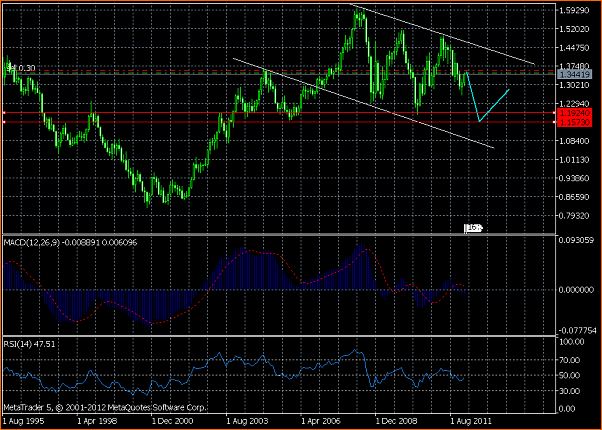Click the RSI 100.00 scale label
This screenshot has height=430, width=602.
click(572, 342)
